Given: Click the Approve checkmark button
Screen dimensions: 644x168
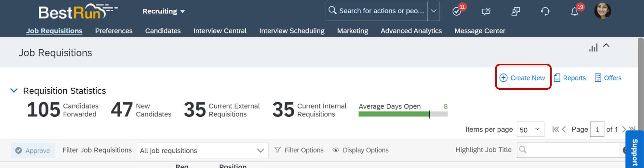Looking at the screenshot, I should click(33, 150).
